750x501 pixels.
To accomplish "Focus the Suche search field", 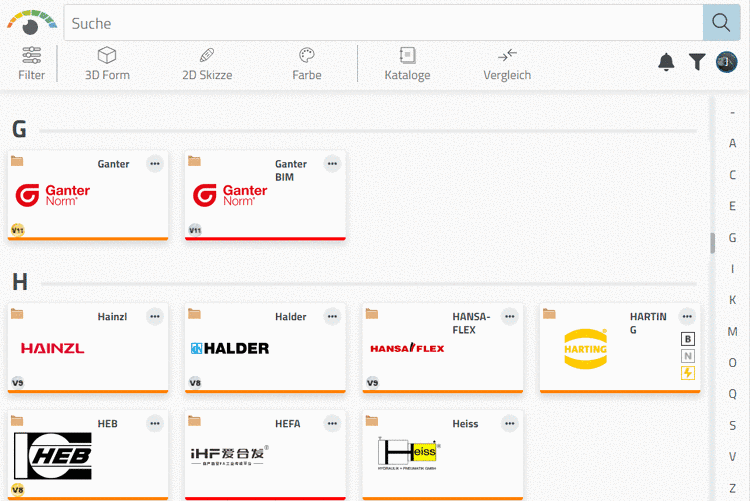I will coord(384,22).
